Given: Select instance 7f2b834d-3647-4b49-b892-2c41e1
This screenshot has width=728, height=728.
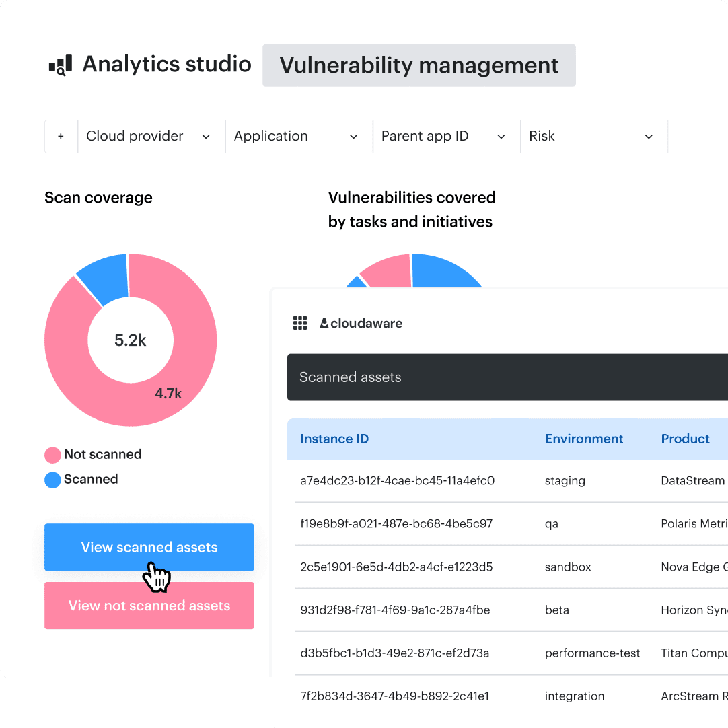Looking at the screenshot, I should [x=395, y=696].
